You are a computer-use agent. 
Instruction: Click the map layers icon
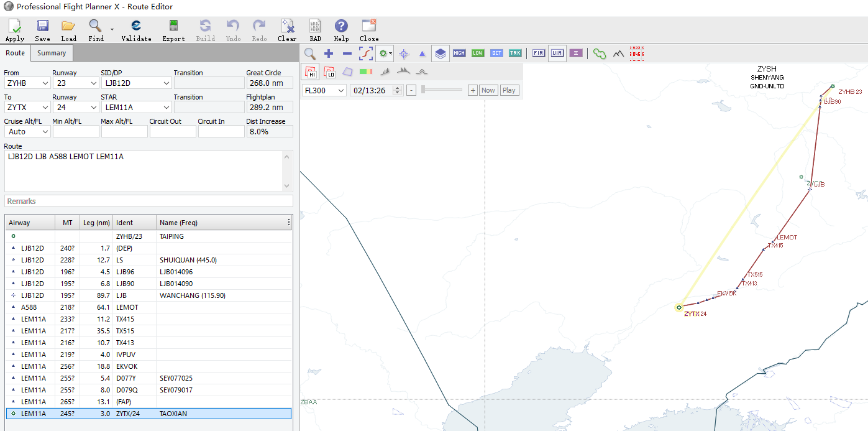(440, 53)
